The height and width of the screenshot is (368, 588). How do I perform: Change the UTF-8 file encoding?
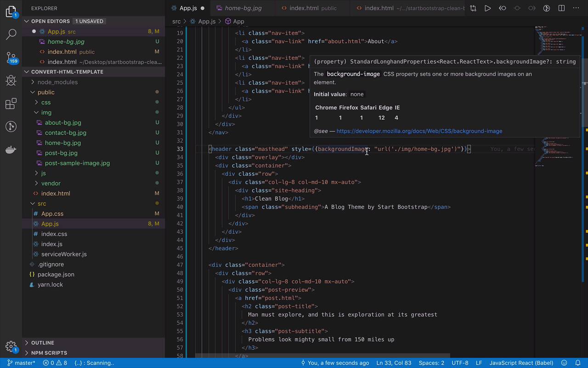pyautogui.click(x=460, y=363)
